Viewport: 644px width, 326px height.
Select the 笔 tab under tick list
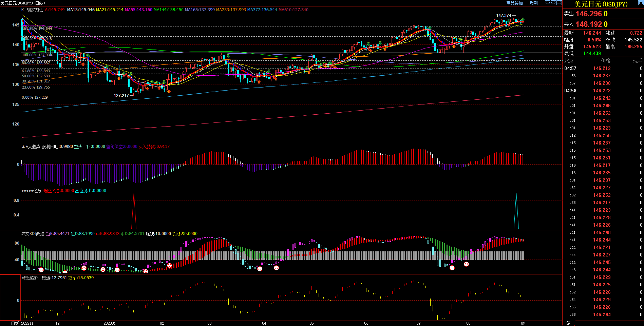click(x=569, y=323)
